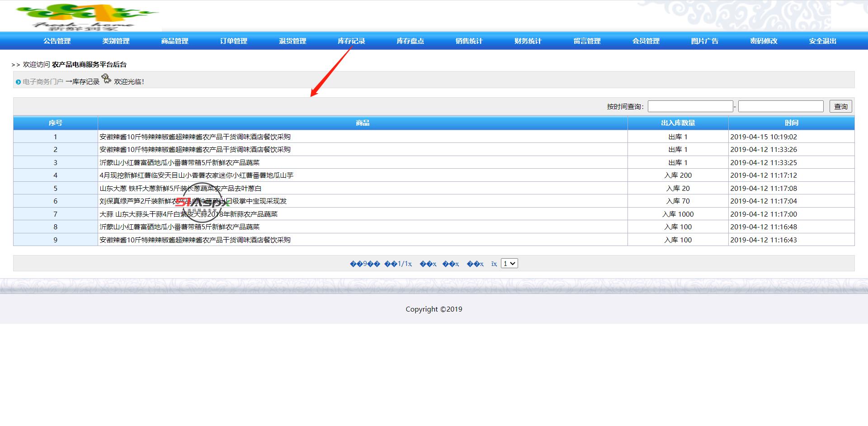Click the timestamp 2019-04-12 11:33:25
The height and width of the screenshot is (426, 868).
click(x=764, y=163)
